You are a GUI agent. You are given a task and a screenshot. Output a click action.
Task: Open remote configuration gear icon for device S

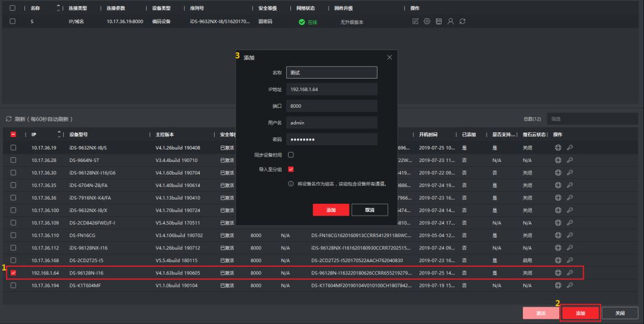(x=427, y=21)
